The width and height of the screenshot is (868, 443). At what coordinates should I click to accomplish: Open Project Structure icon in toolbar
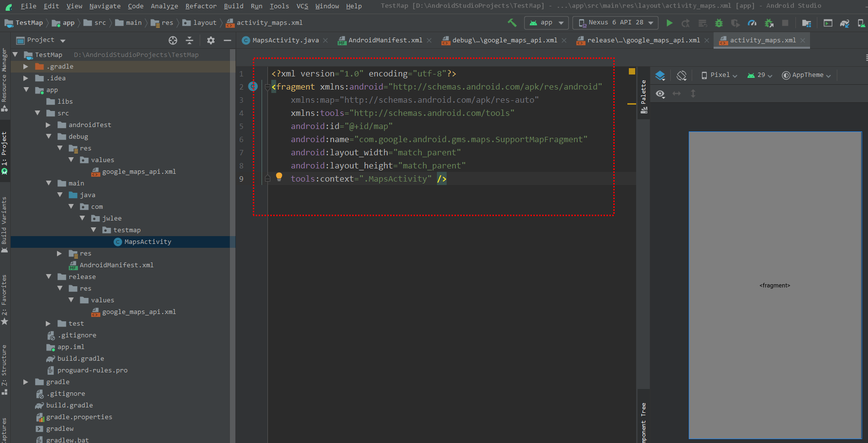[807, 23]
